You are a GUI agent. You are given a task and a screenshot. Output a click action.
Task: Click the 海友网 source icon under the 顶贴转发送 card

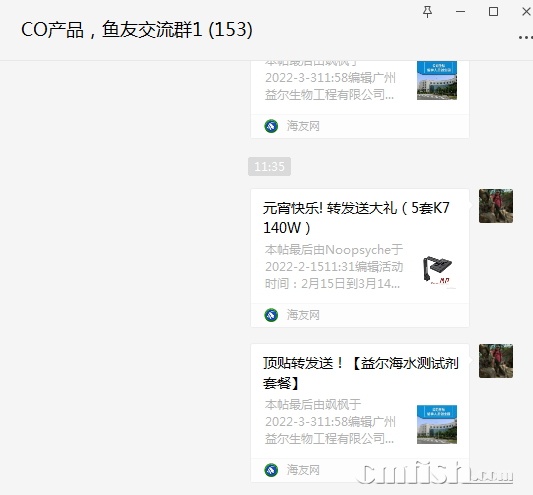pos(271,470)
